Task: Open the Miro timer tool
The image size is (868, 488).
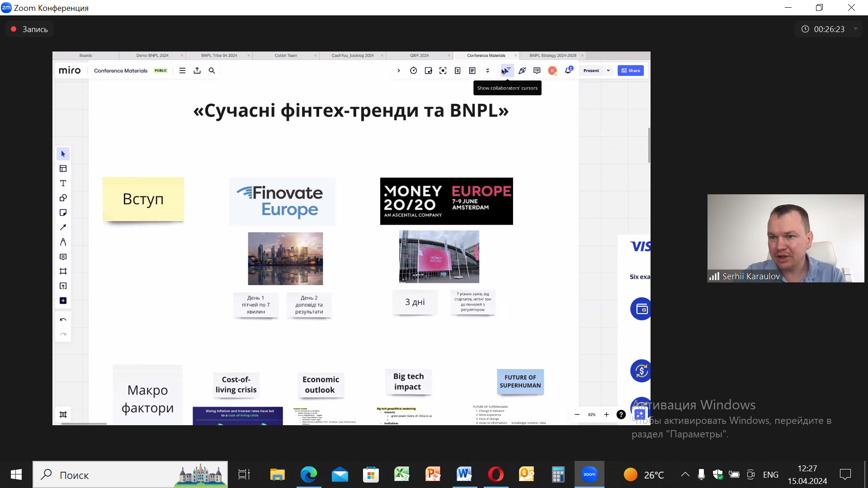Action: click(x=413, y=71)
